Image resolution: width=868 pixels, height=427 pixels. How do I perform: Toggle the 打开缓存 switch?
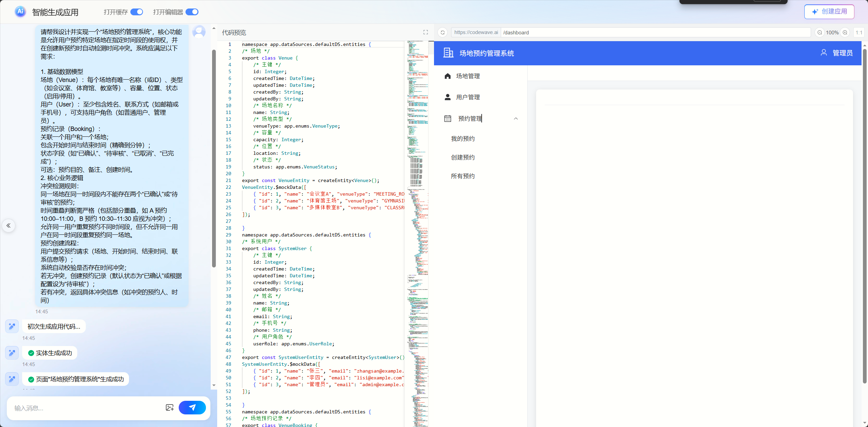point(137,12)
